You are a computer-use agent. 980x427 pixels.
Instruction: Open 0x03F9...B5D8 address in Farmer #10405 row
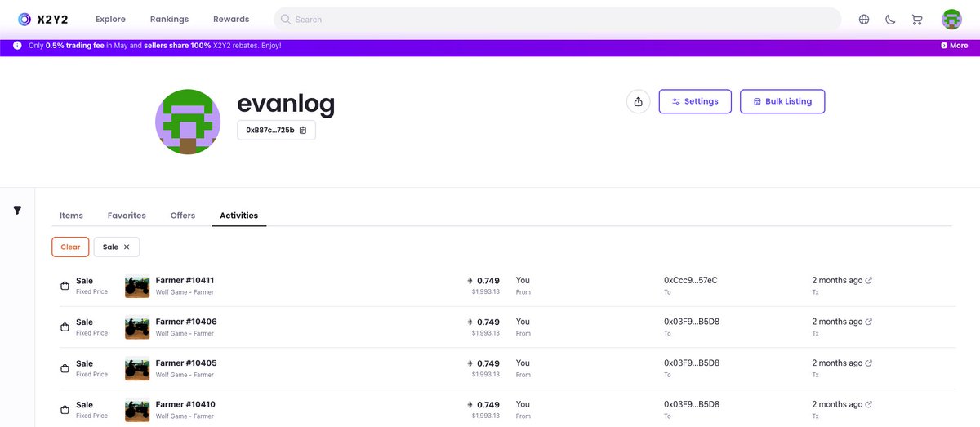click(x=692, y=363)
